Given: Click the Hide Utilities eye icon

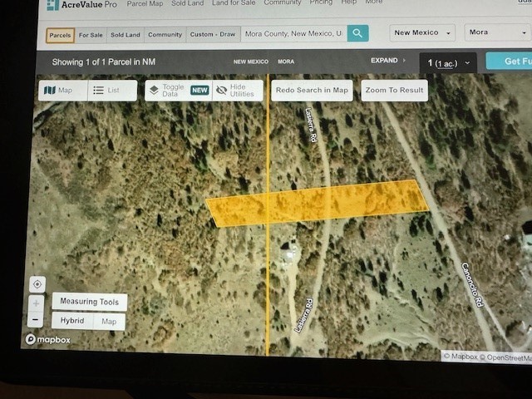Looking at the screenshot, I should click(221, 90).
